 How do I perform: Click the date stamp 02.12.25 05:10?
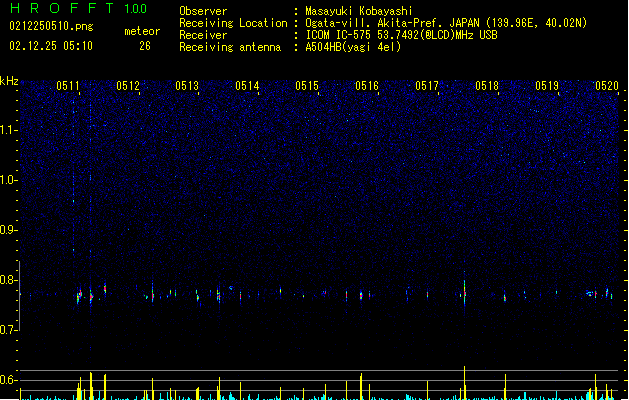51,46
